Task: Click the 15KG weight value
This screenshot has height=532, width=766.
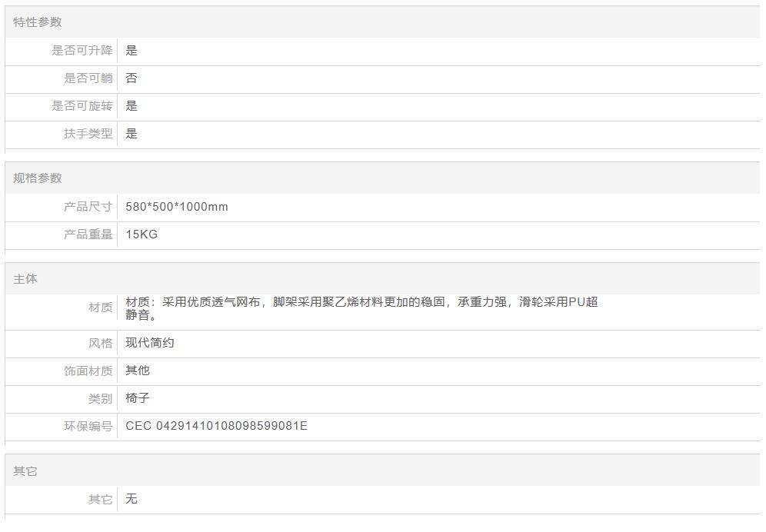Action: tap(142, 234)
